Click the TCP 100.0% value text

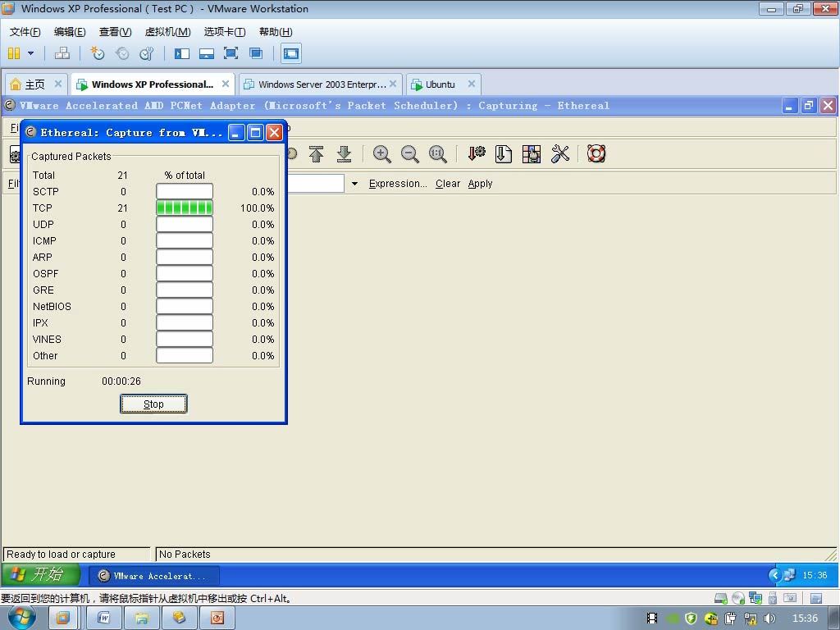257,208
